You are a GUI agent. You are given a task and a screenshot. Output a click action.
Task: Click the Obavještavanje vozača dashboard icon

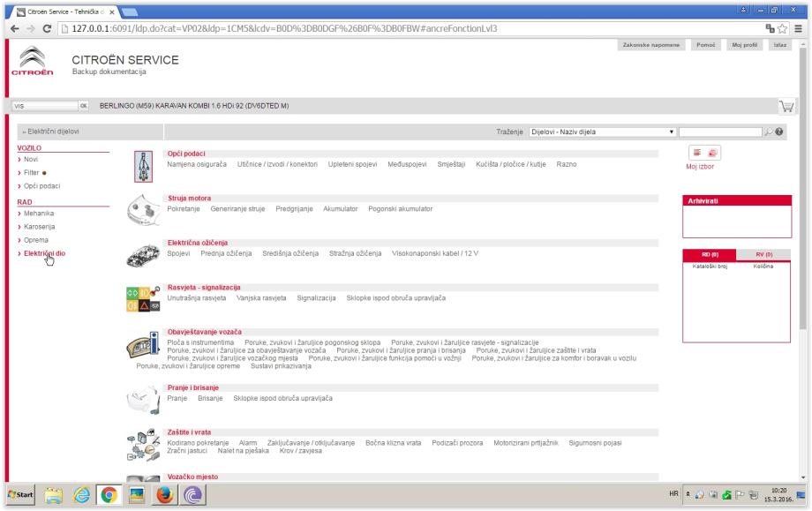coord(143,346)
